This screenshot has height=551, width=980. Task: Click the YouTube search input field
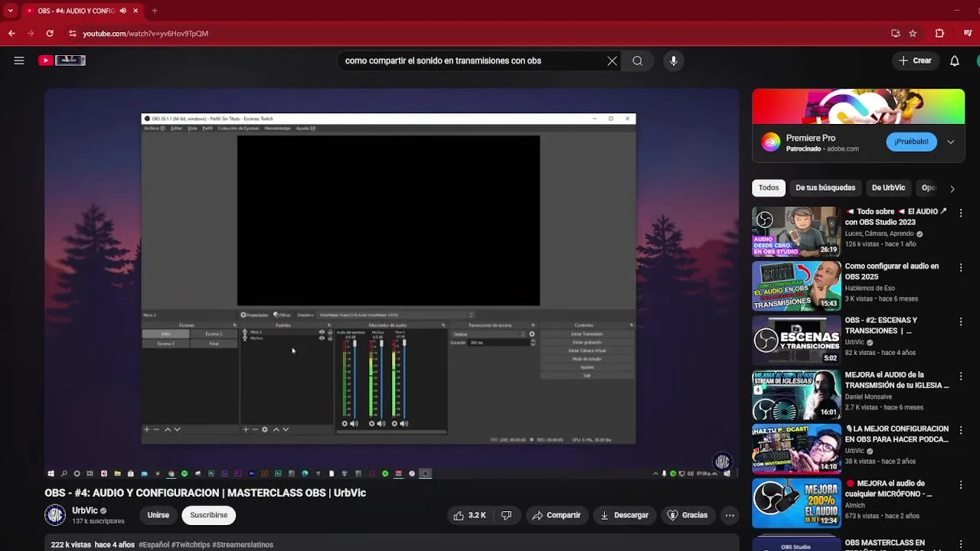(471, 61)
